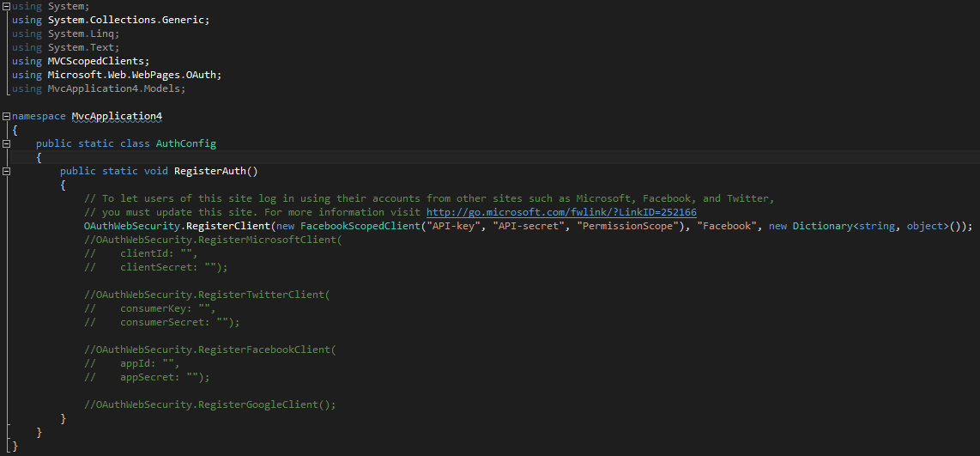
Task: Place cursor on MvcApplication4 namespace name
Action: click(117, 116)
